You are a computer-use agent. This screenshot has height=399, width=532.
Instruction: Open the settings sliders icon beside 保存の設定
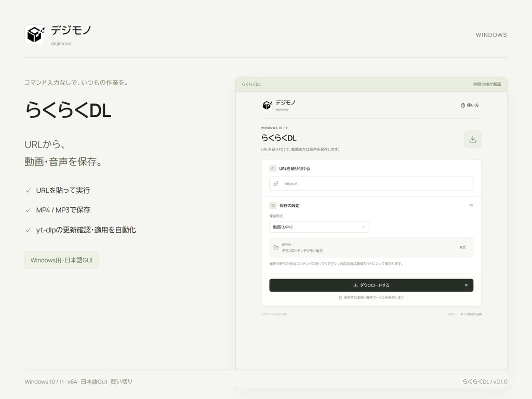pyautogui.click(x=471, y=206)
